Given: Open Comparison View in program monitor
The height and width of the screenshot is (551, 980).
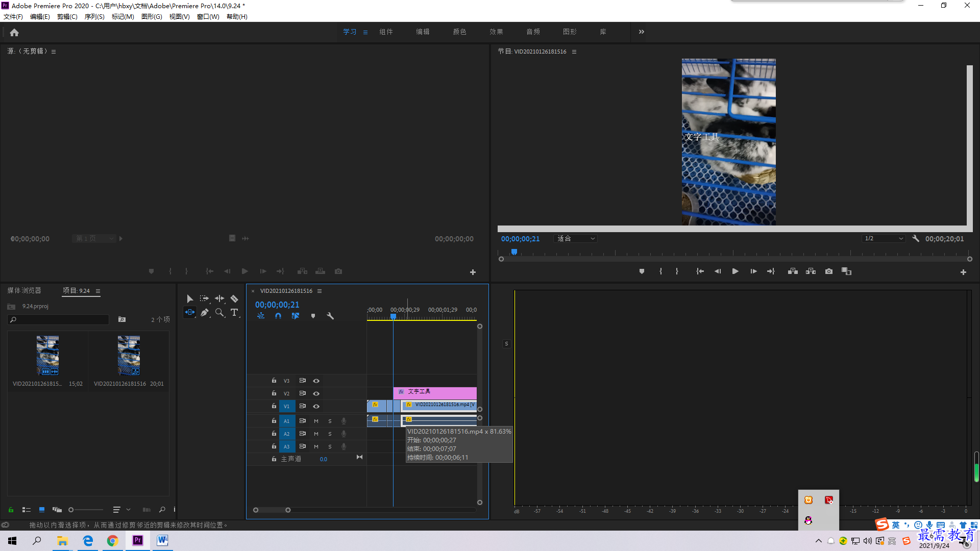Looking at the screenshot, I should point(846,271).
